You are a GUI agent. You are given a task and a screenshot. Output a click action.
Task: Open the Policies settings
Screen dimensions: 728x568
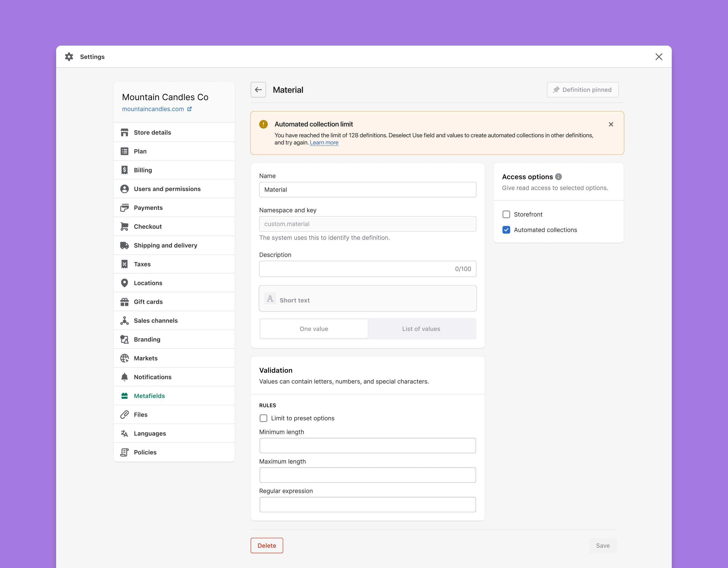point(174,452)
